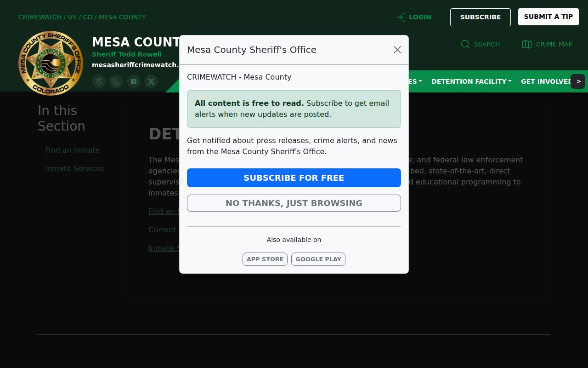Open the Google Play link
This screenshot has width=588, height=368.
318,259
